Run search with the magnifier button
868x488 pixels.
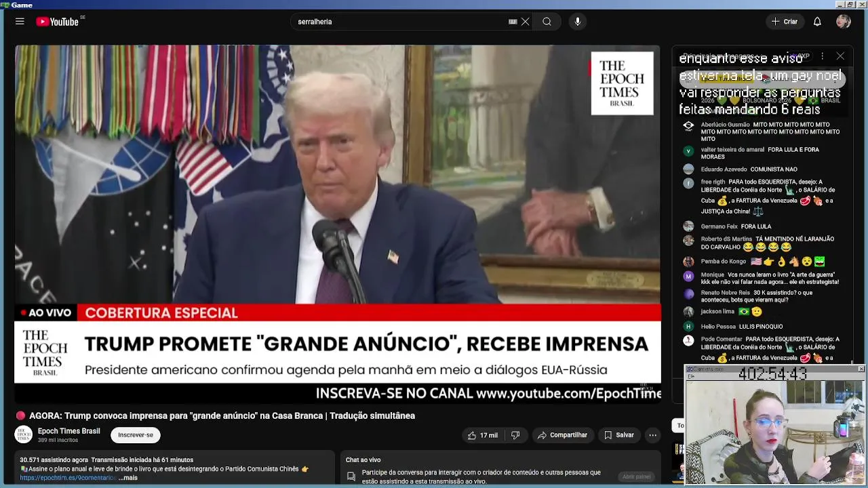(547, 22)
